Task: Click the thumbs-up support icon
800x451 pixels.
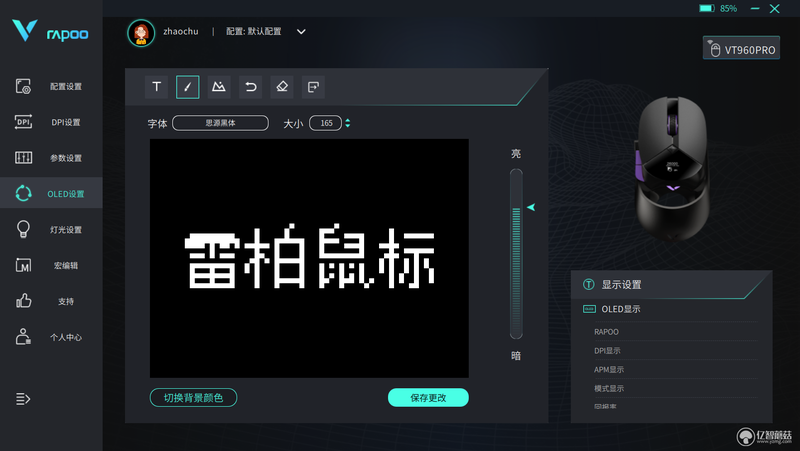Action: click(x=23, y=300)
